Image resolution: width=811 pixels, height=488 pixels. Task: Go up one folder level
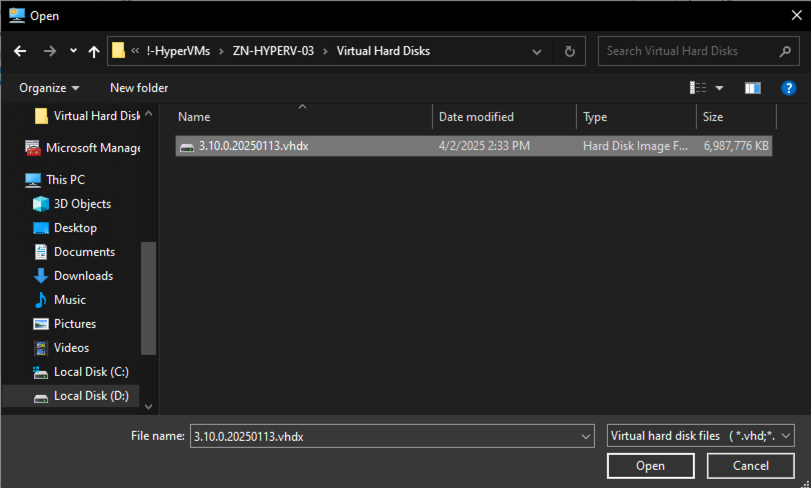pos(94,51)
